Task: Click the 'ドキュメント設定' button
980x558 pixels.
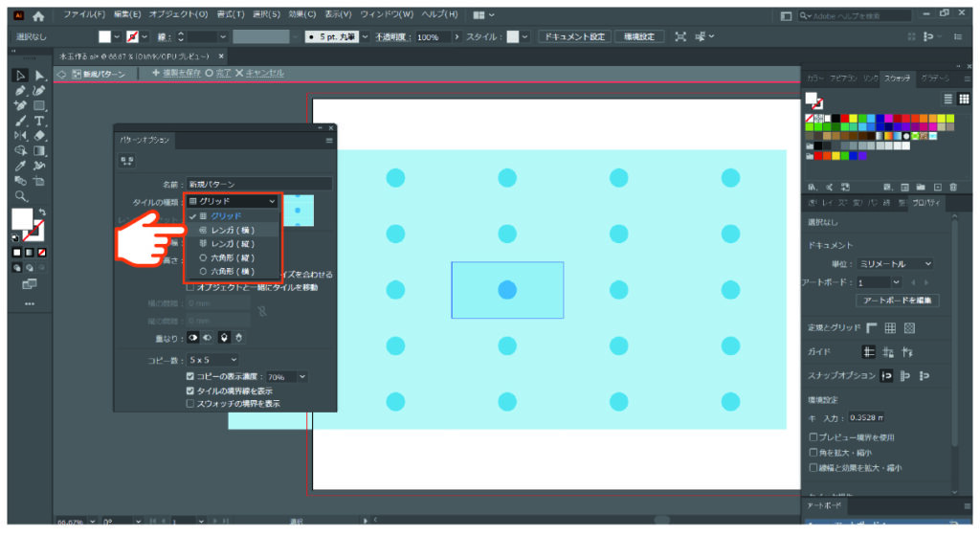Action: (574, 37)
